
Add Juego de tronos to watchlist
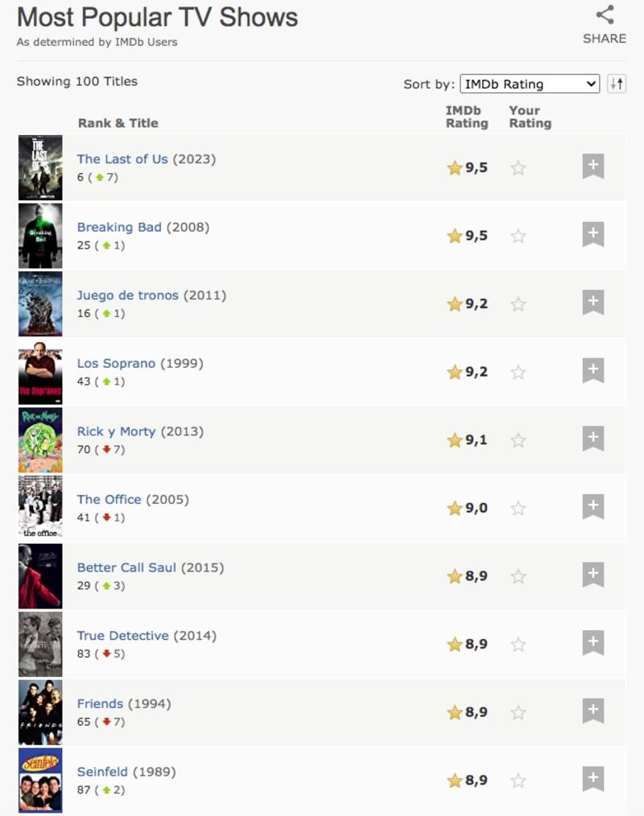click(593, 303)
